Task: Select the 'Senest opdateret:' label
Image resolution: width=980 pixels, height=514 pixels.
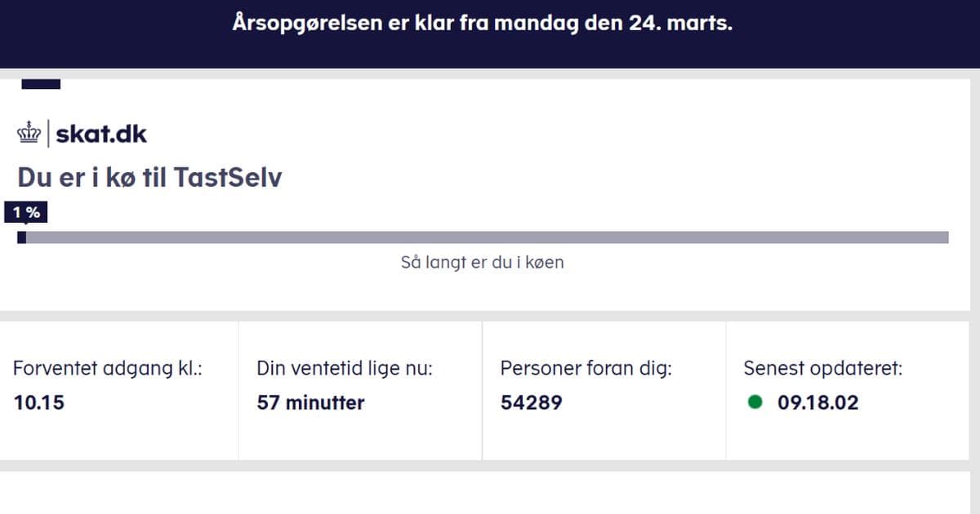Action: (822, 369)
